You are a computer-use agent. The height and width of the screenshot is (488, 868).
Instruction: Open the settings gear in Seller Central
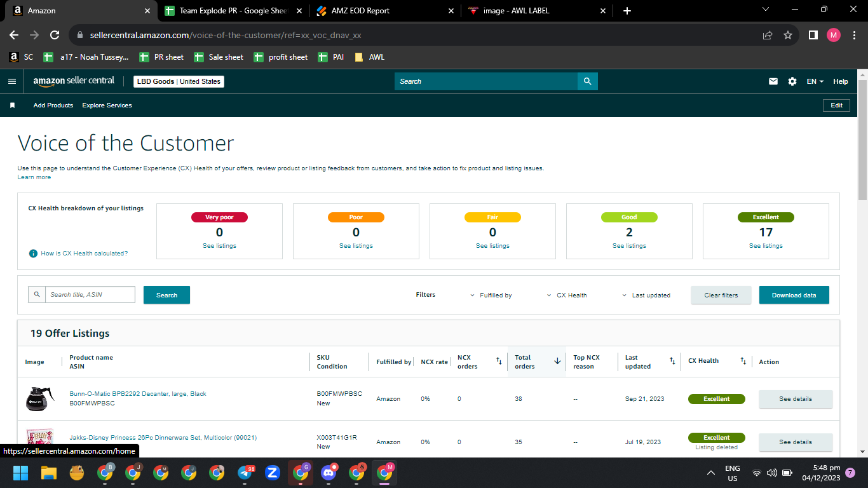pyautogui.click(x=792, y=81)
